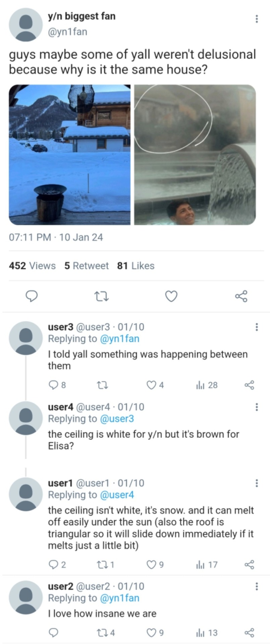Open y/n biggest fan profile avatar
This screenshot has width=270, height=644.
point(26,25)
